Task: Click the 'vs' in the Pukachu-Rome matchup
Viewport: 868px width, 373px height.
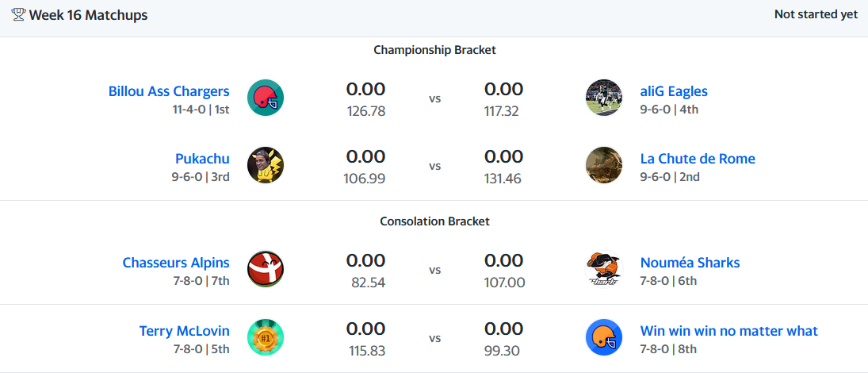Action: 435,167
